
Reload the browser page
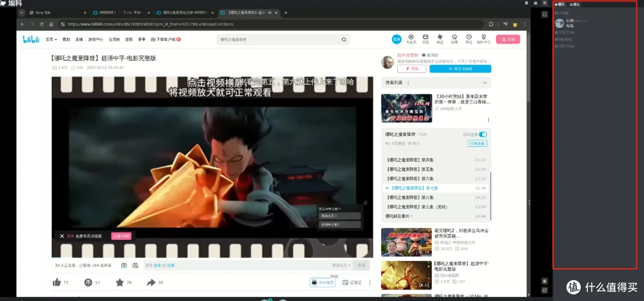coord(42,24)
